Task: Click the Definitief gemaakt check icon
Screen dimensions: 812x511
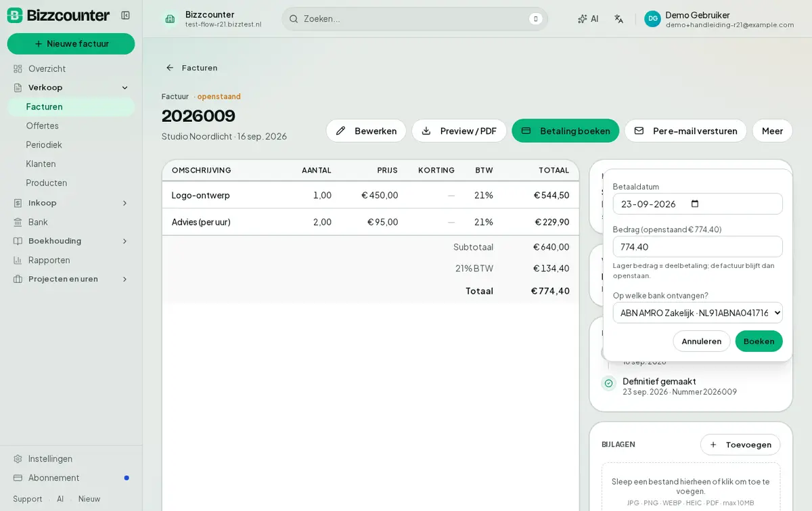Action: pos(608,383)
